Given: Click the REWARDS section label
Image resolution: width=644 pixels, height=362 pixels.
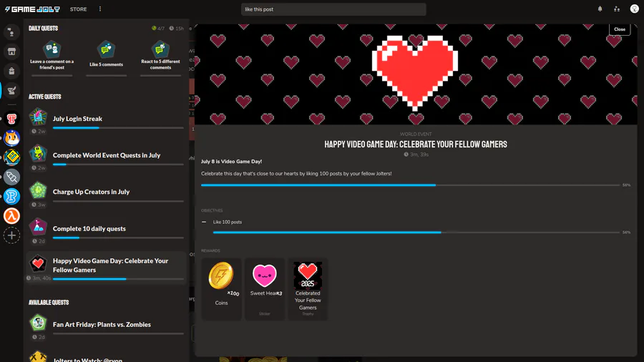Looking at the screenshot, I should pyautogui.click(x=210, y=251).
